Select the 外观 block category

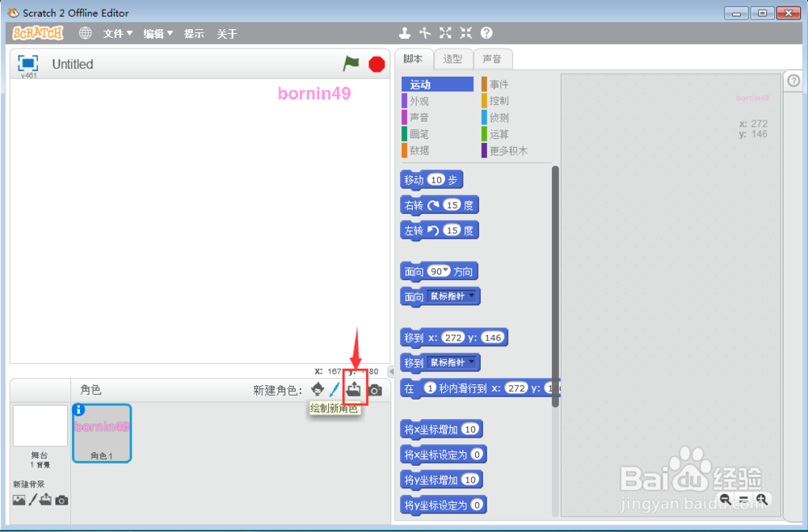click(x=437, y=101)
